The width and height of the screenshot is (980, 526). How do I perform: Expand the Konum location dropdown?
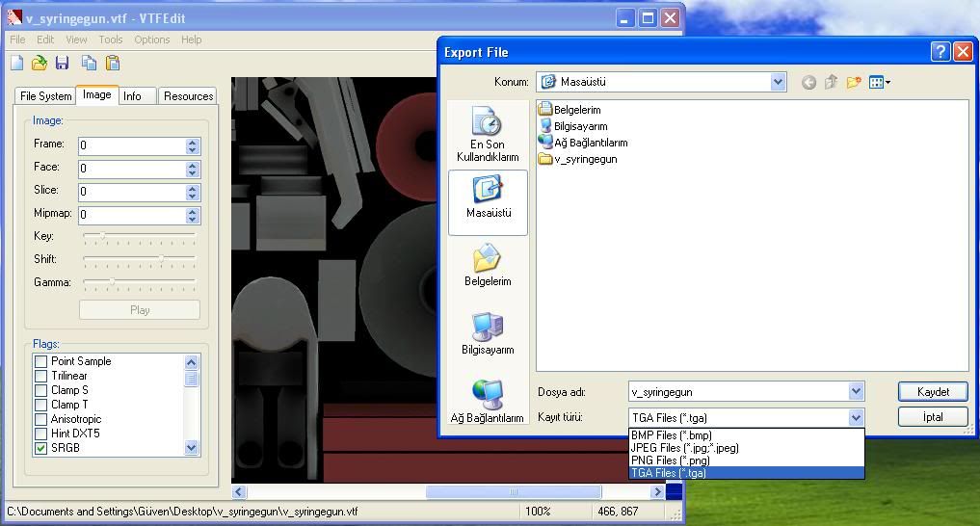coord(778,83)
